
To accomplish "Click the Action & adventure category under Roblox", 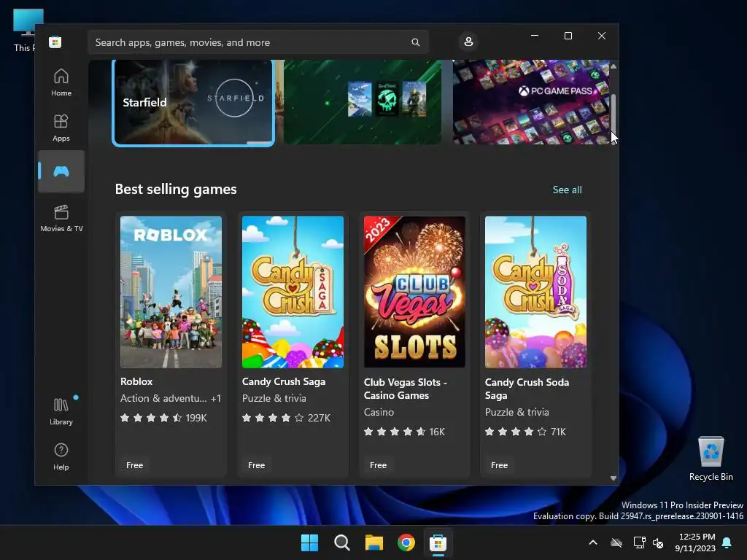I will click(x=163, y=398).
